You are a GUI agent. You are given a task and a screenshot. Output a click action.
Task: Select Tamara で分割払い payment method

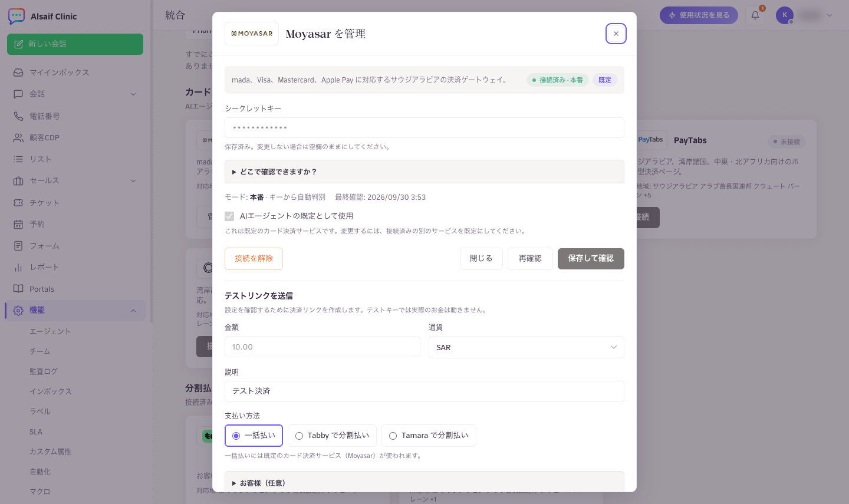tap(429, 436)
